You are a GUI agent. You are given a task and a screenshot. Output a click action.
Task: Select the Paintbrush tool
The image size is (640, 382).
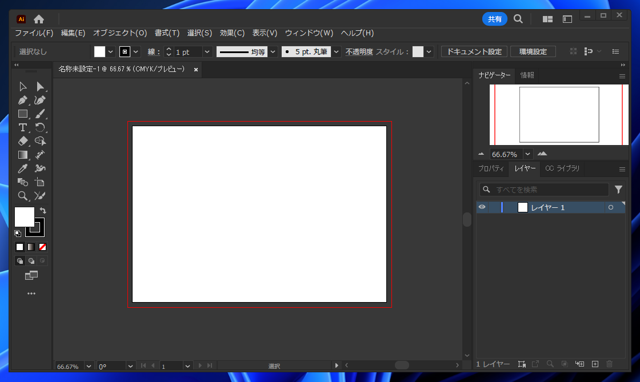pos(40,114)
